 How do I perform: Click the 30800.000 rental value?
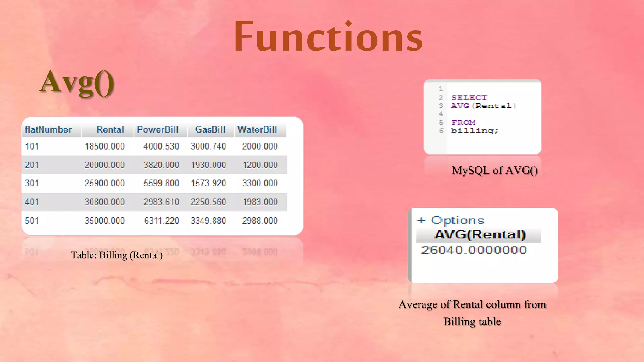point(104,202)
